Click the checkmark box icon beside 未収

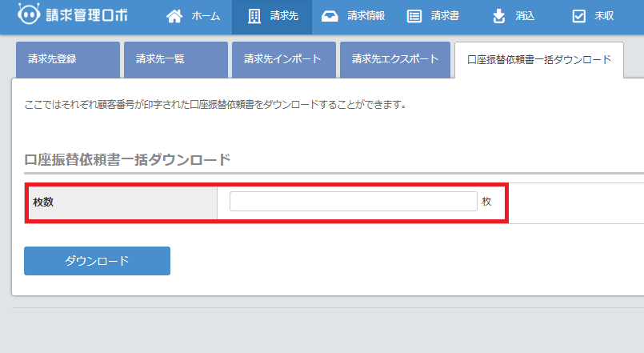(579, 16)
